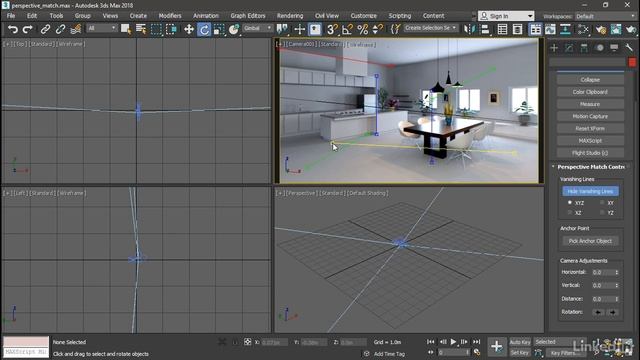
Task: Open the Scripting menu
Action: (x=400, y=16)
